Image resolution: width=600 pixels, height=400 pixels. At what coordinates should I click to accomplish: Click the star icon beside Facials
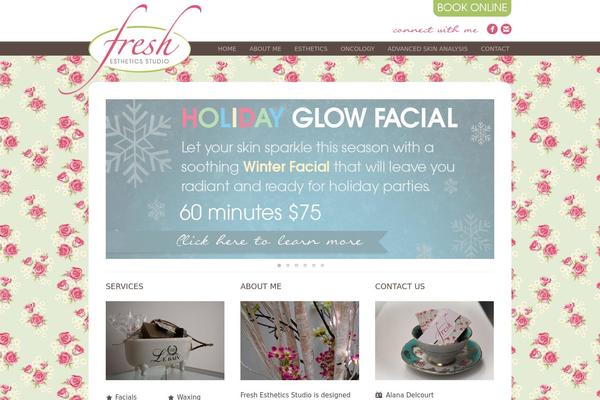pos(109,397)
